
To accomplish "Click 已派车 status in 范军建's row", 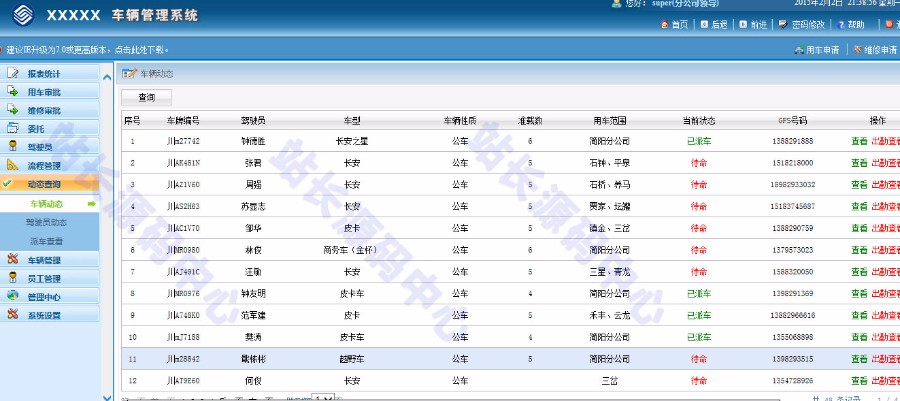I will pyautogui.click(x=699, y=316).
